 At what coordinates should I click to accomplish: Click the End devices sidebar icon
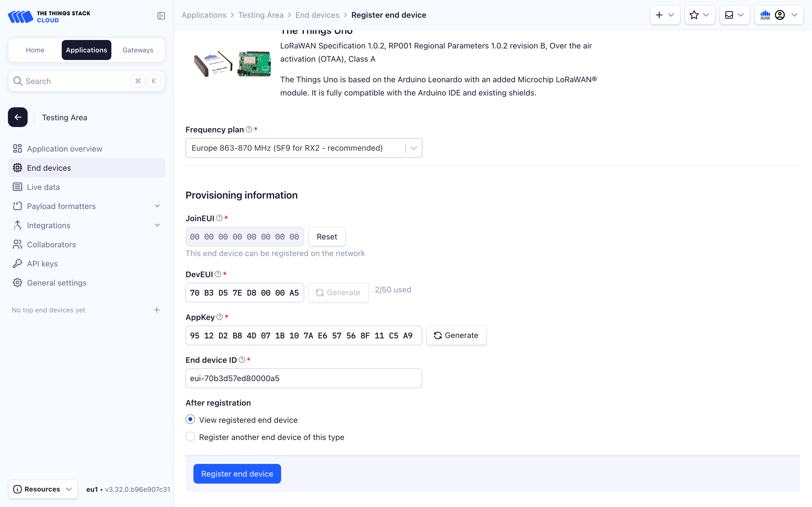point(17,168)
